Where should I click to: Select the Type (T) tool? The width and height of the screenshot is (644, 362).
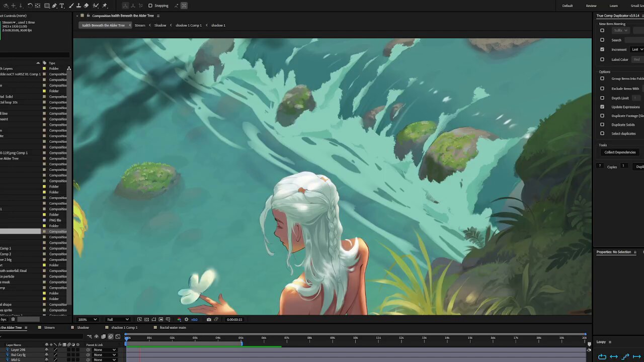click(x=62, y=6)
